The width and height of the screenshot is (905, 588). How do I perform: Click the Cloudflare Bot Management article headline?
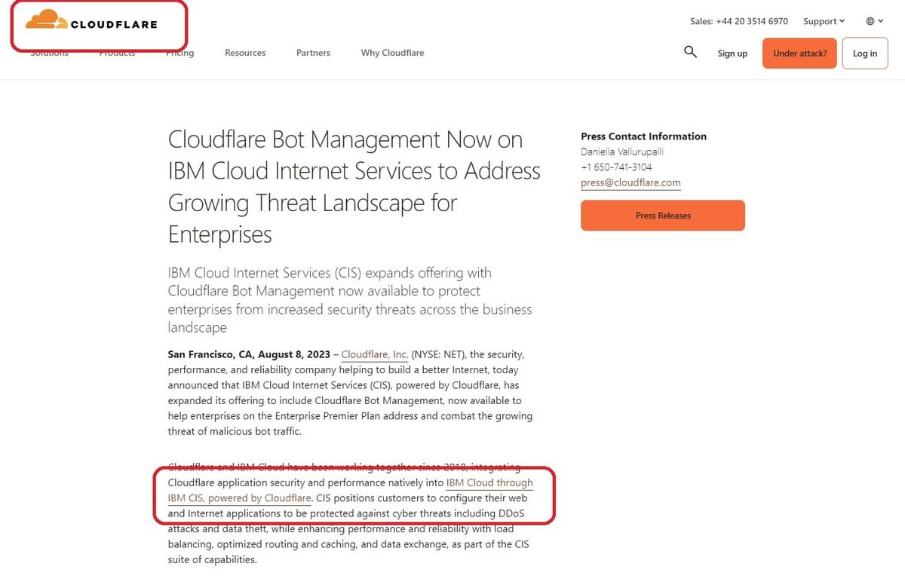point(354,187)
